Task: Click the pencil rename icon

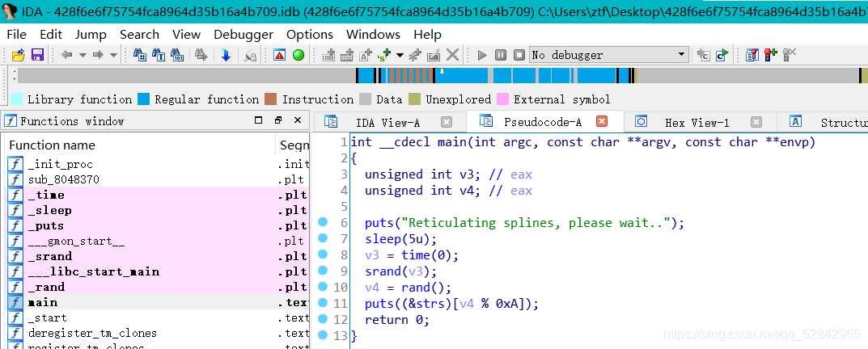Action: (434, 55)
